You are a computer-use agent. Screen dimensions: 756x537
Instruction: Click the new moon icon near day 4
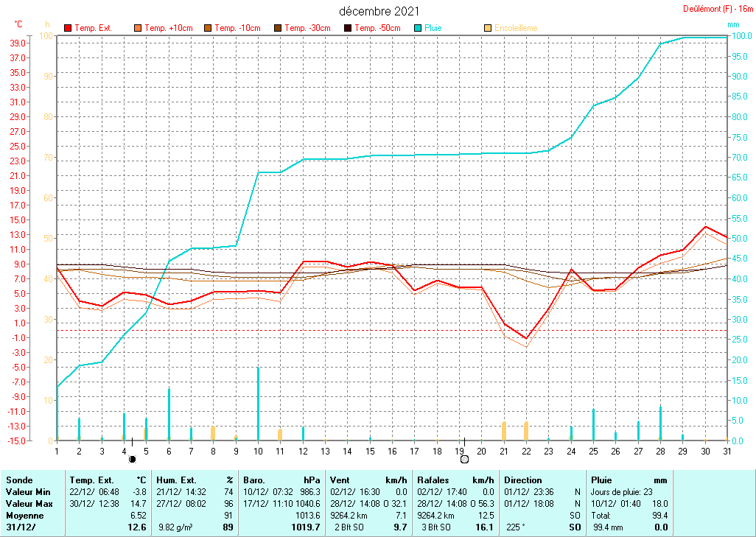(x=133, y=459)
